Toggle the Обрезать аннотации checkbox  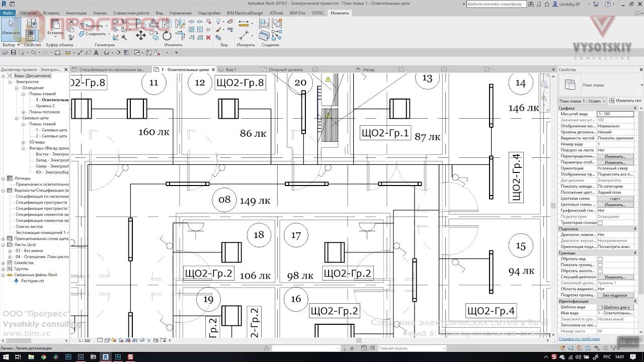(600, 271)
